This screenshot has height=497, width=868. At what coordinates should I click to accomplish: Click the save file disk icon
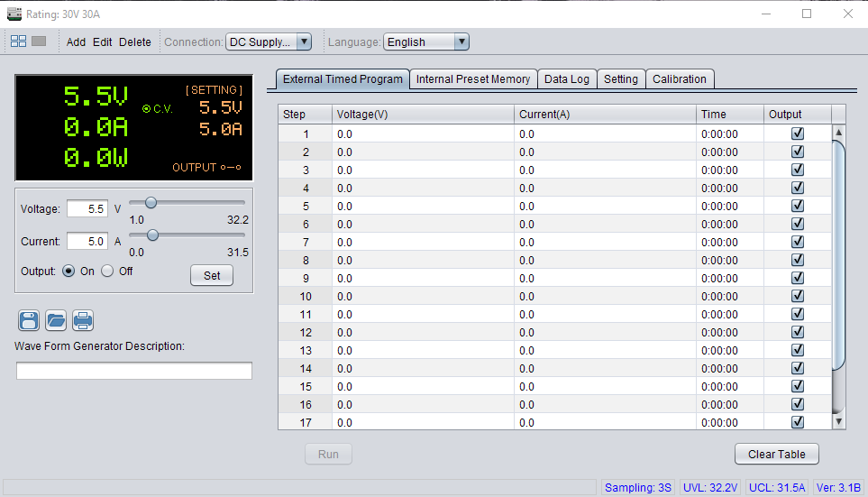point(29,320)
